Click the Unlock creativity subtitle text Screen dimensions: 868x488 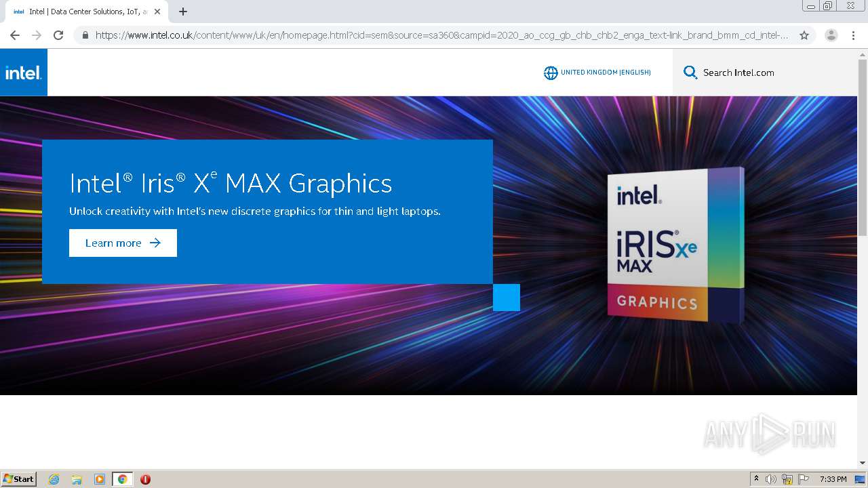coord(255,211)
